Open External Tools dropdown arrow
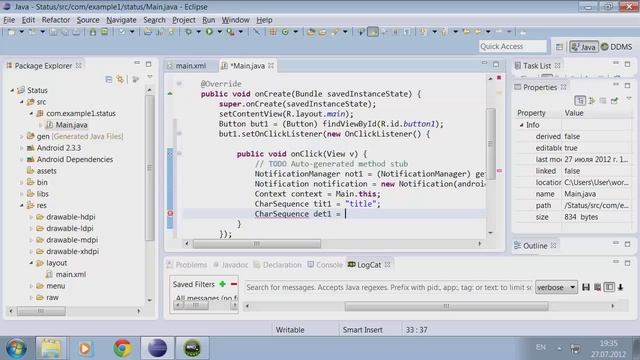Viewport: 640px width, 360px height. point(240,32)
